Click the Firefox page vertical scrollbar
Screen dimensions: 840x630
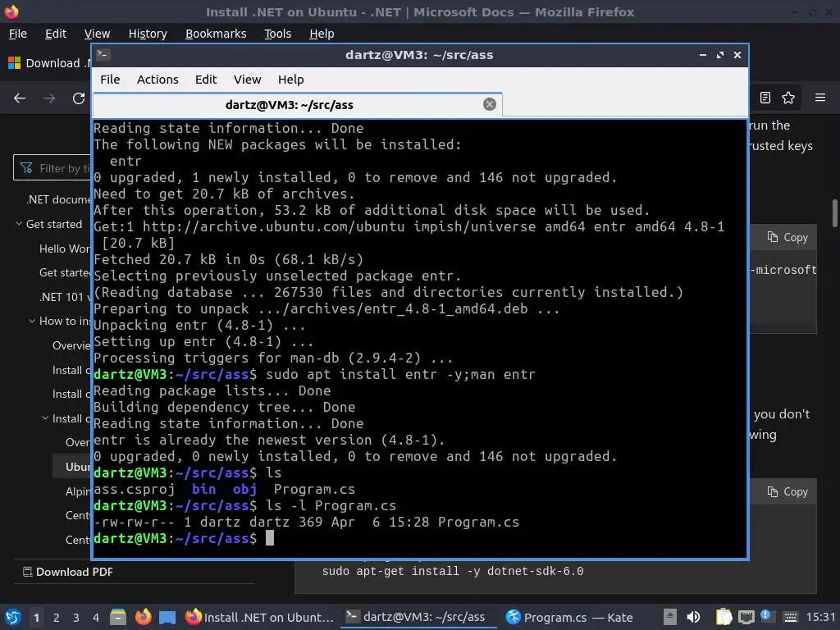[x=834, y=213]
